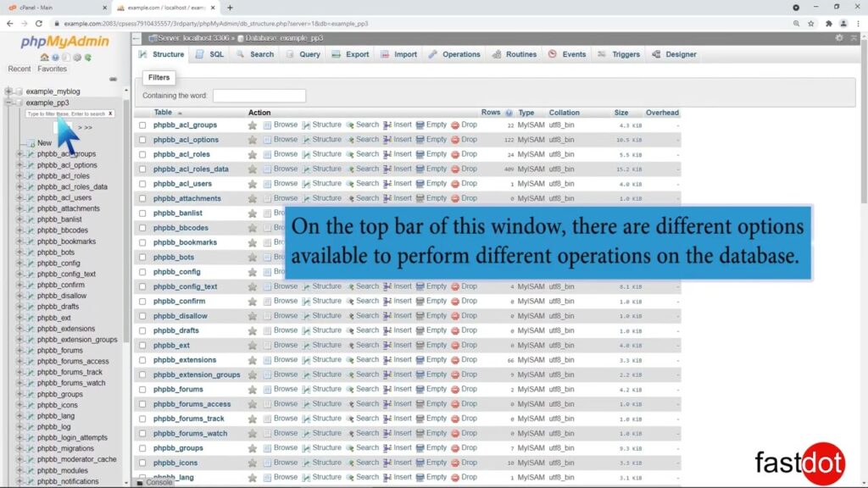The width and height of the screenshot is (868, 488).
Task: Click the Rows help info icon
Action: 509,113
